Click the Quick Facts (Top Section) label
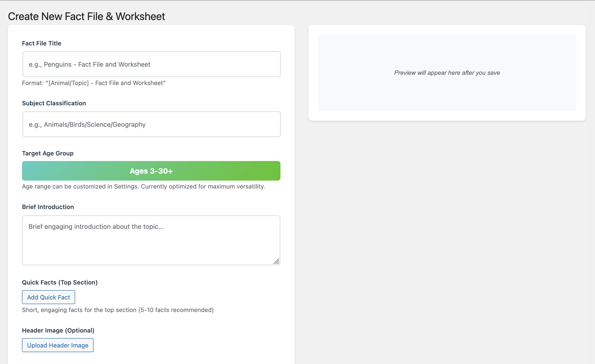Viewport: 595px width, 364px height. [60, 282]
